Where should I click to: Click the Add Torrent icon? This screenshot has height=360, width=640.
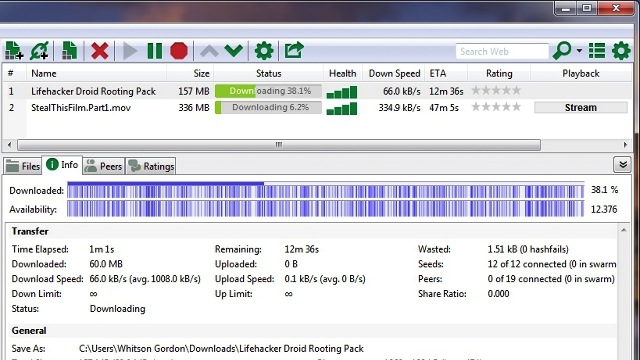pos(14,51)
